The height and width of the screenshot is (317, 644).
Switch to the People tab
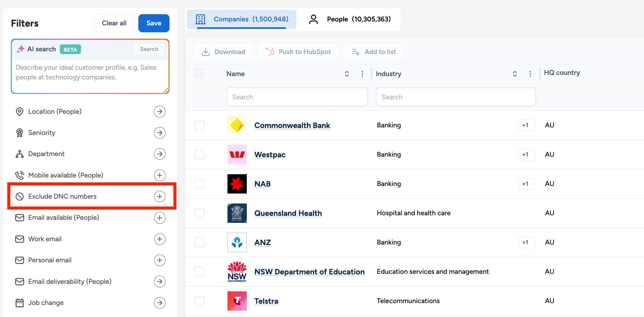point(350,19)
